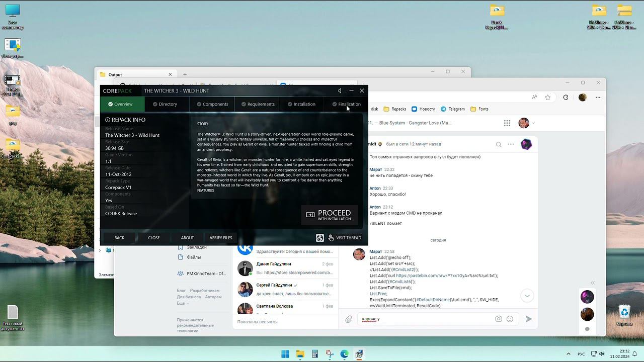Image resolution: width=644 pixels, height=362 pixels.
Task: Open chat with Светлана Волкова
Action: point(285,308)
